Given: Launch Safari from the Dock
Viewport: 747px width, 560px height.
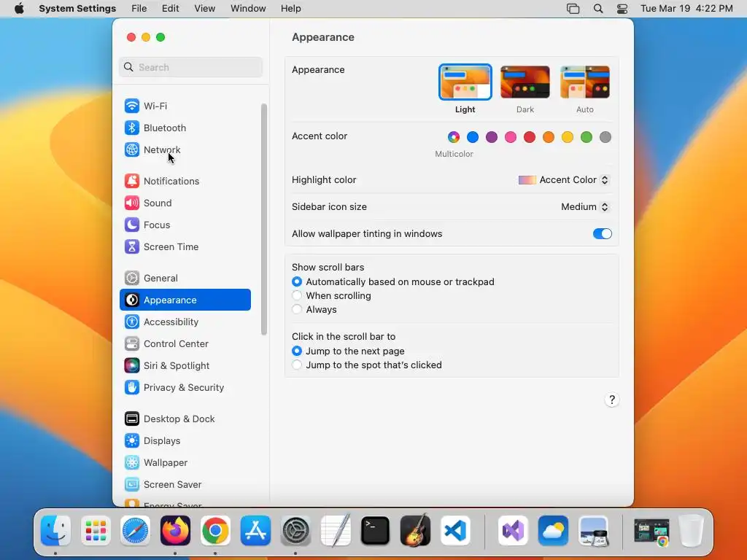Looking at the screenshot, I should [x=135, y=531].
